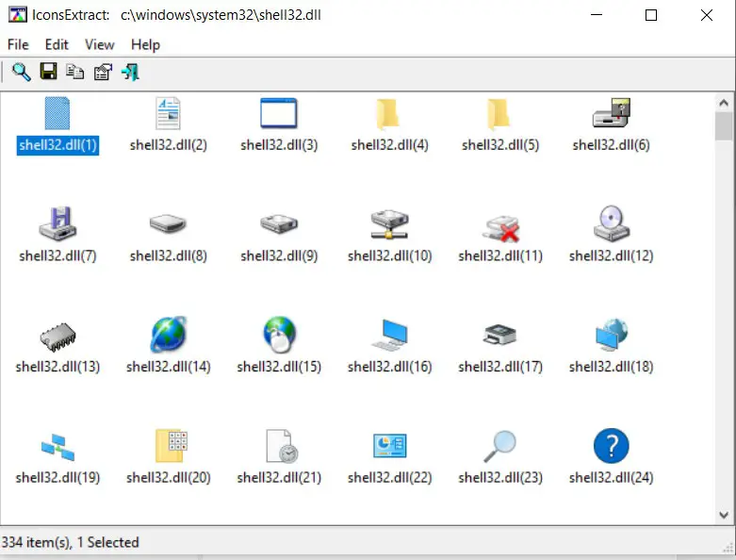Click the Save Selected Icons floppy button

click(48, 72)
